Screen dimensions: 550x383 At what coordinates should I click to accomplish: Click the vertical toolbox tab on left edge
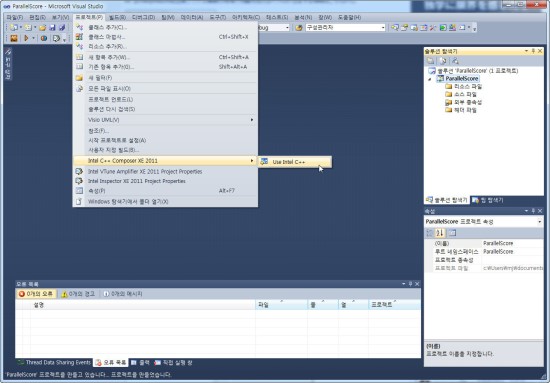pos(8,64)
